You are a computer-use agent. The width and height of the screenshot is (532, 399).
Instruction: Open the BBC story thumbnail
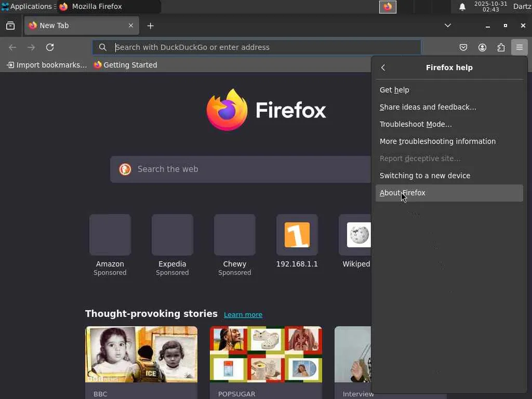coord(141,354)
